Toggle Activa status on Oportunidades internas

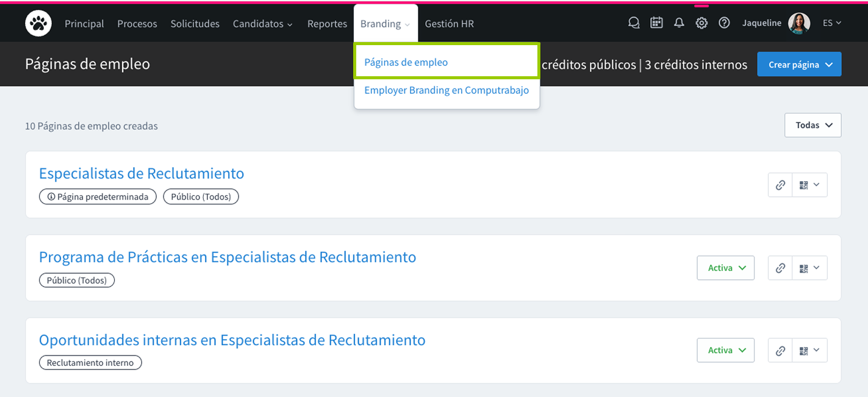(x=725, y=350)
